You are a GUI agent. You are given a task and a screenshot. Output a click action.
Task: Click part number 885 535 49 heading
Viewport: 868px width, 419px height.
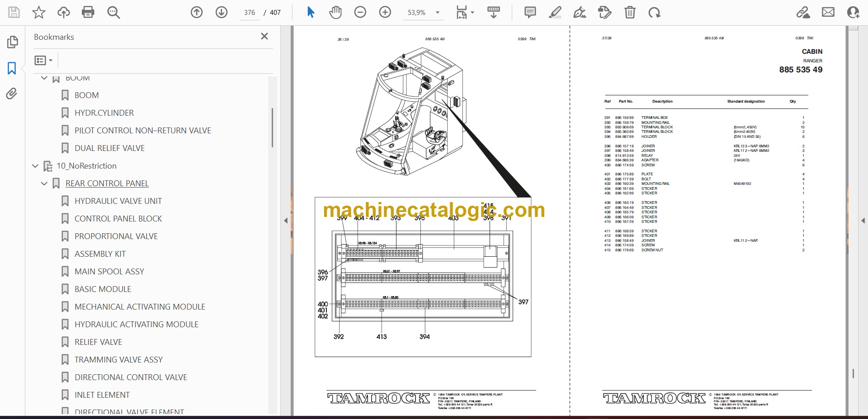coord(801,70)
